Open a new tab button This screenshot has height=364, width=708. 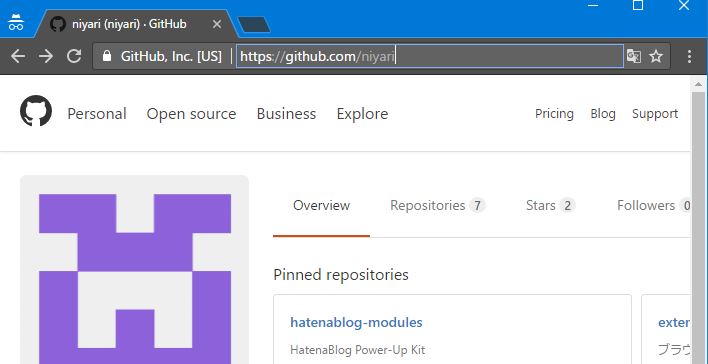coord(254,25)
